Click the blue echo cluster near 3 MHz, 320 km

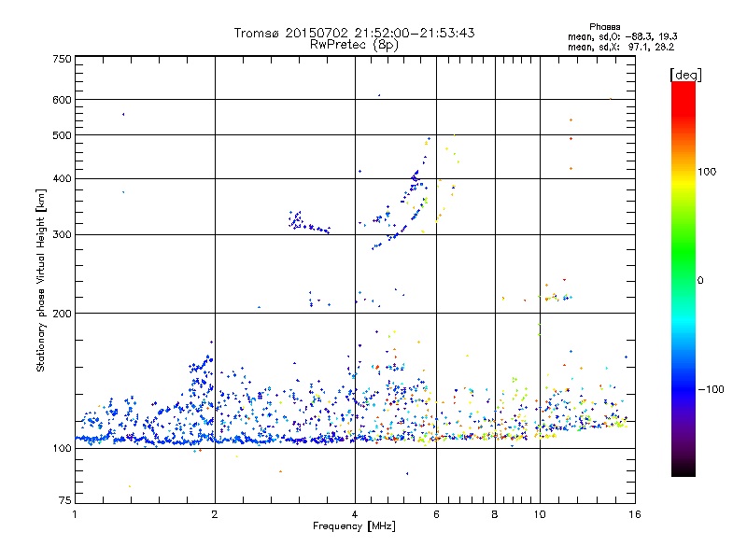(x=297, y=220)
